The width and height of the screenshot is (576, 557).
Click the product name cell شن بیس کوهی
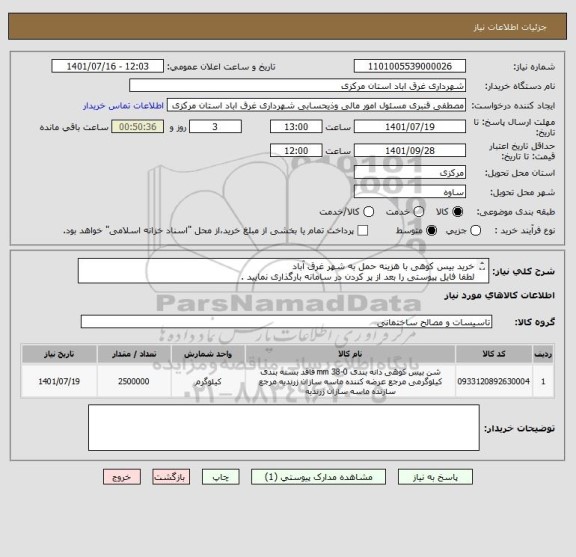[x=350, y=381]
